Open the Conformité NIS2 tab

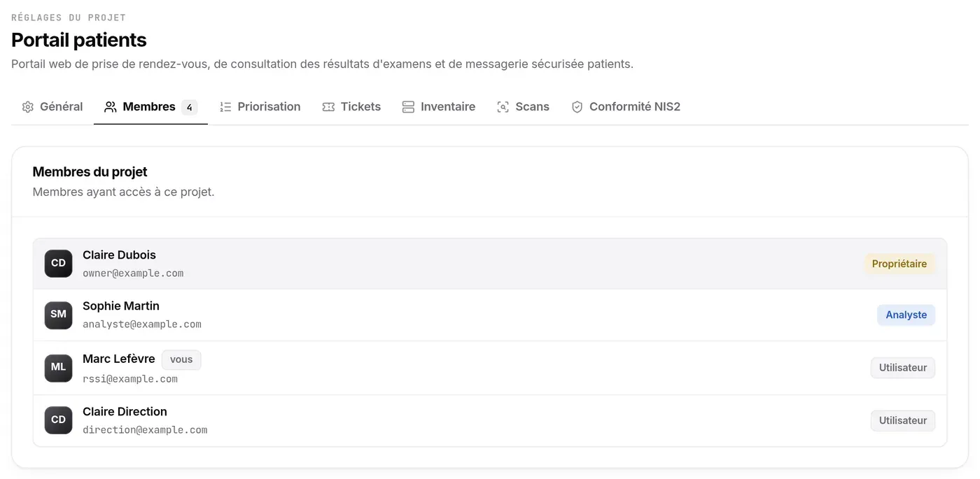626,107
